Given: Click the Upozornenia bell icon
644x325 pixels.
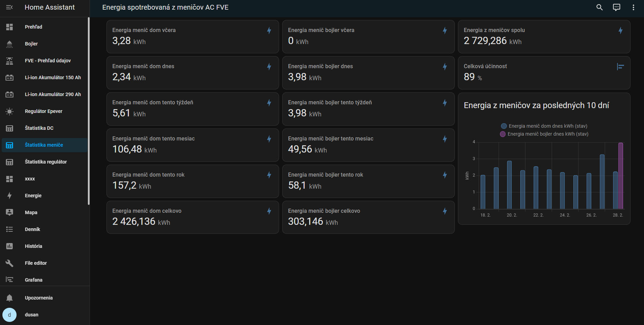Looking at the screenshot, I should (9, 298).
